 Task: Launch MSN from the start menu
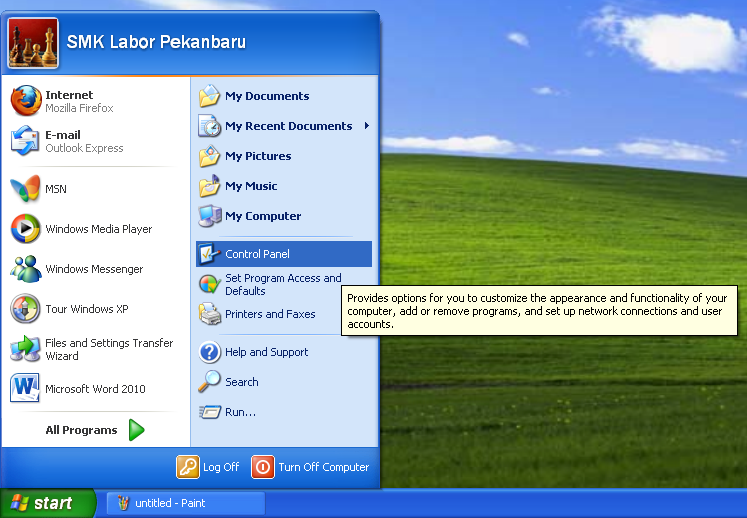click(94, 189)
